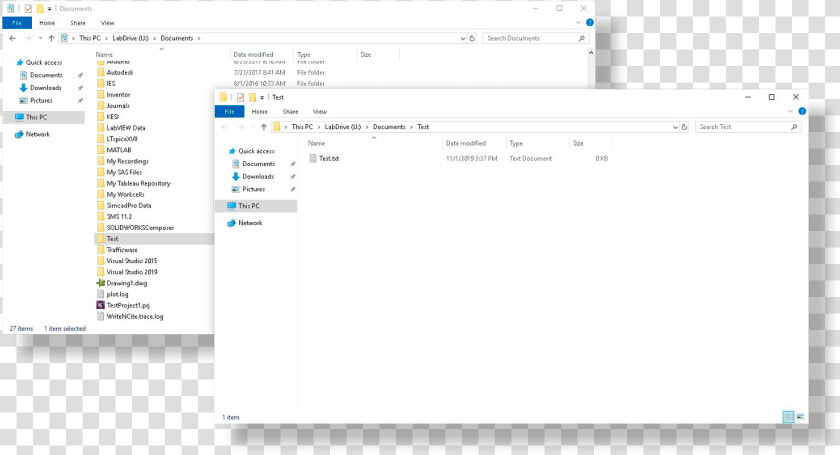The height and width of the screenshot is (455, 840).
Task: Select Pictures in Documents window sidebar
Action: 41,101
